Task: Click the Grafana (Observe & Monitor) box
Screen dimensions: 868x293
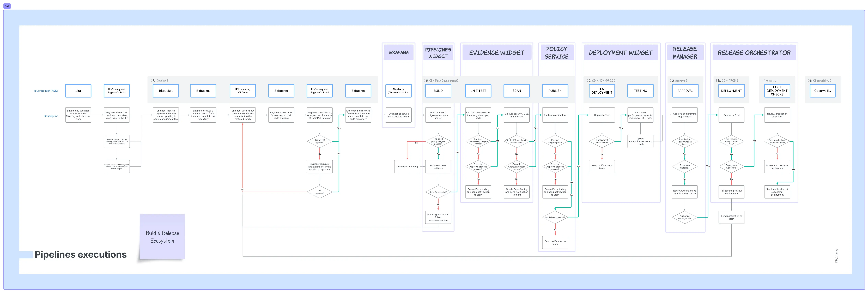Action: pyautogui.click(x=399, y=91)
